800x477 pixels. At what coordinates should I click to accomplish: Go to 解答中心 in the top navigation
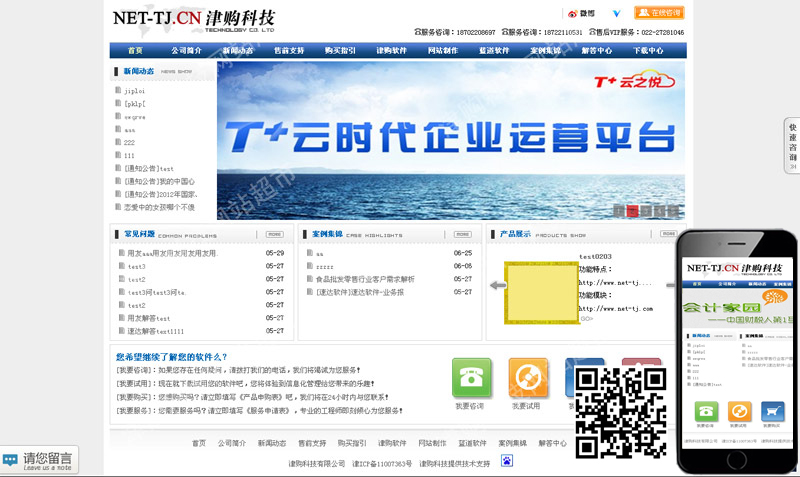596,51
